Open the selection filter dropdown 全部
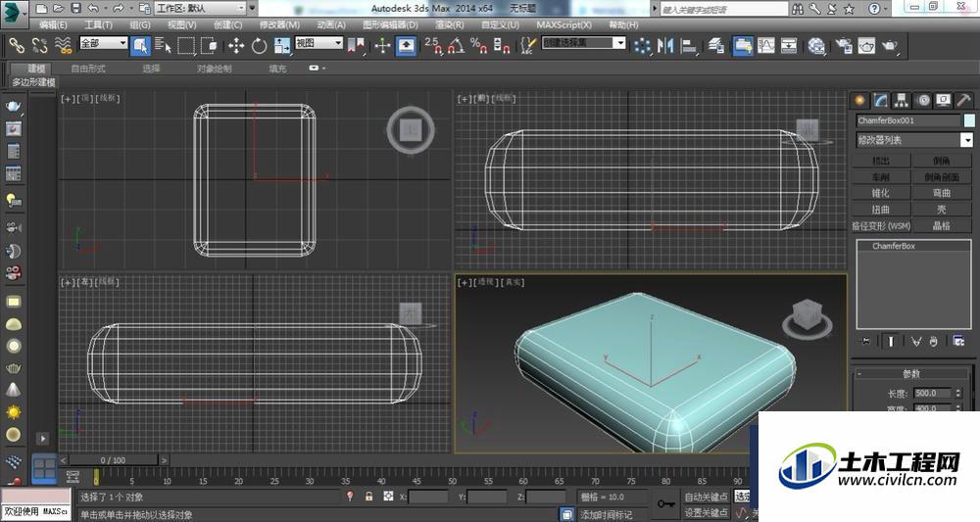 coord(103,43)
